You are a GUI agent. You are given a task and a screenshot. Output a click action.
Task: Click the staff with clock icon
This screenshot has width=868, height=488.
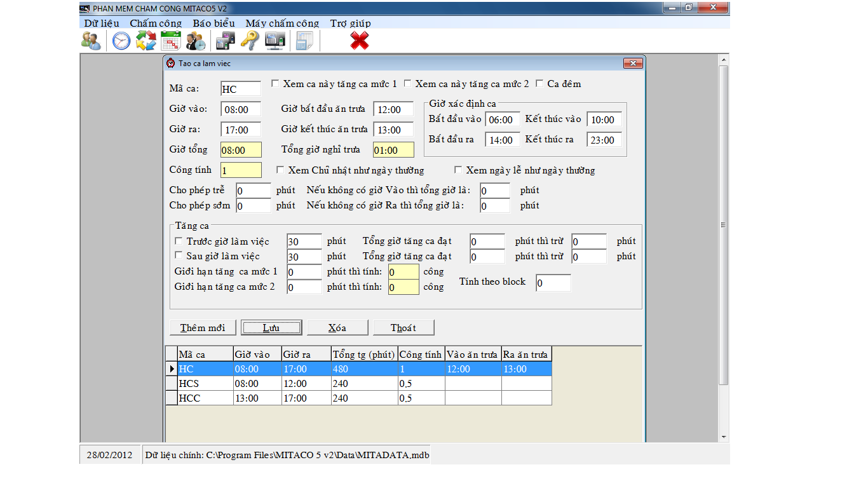[195, 41]
